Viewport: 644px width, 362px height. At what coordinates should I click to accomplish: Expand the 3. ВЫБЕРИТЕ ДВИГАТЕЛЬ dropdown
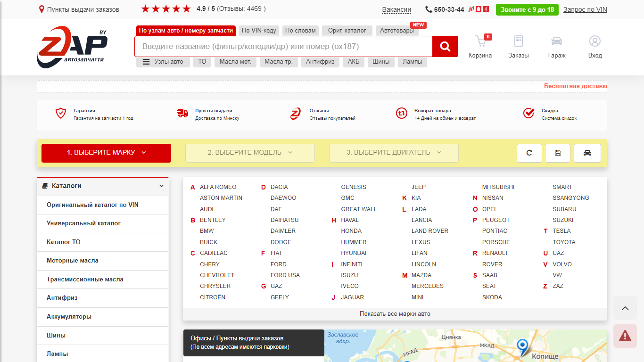coord(394,153)
